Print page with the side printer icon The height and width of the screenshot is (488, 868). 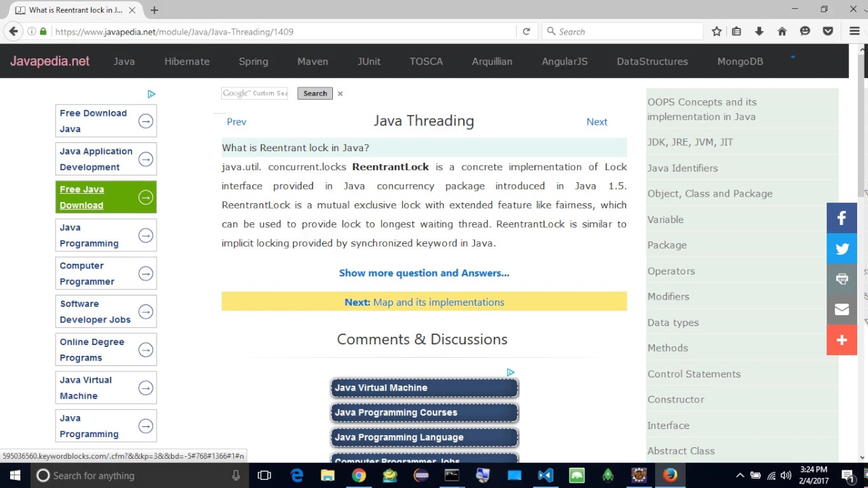pyautogui.click(x=842, y=279)
